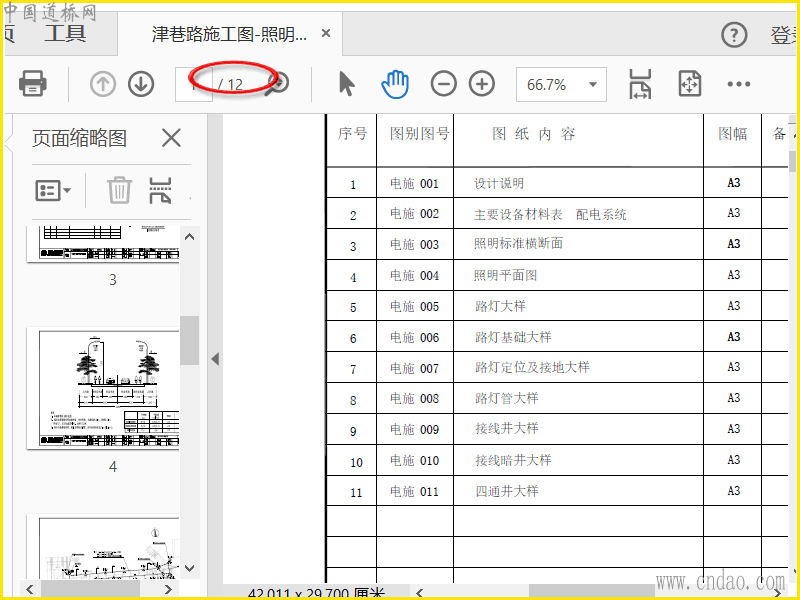Open thumbnail options dropdown menu
The width and height of the screenshot is (800, 600).
tap(53, 191)
